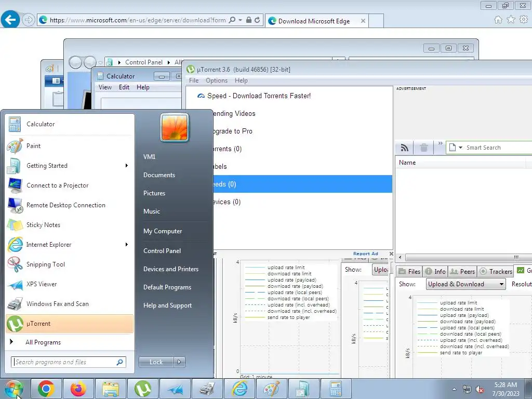Open My Computer from the Start menu
532x399 pixels.
point(163,231)
